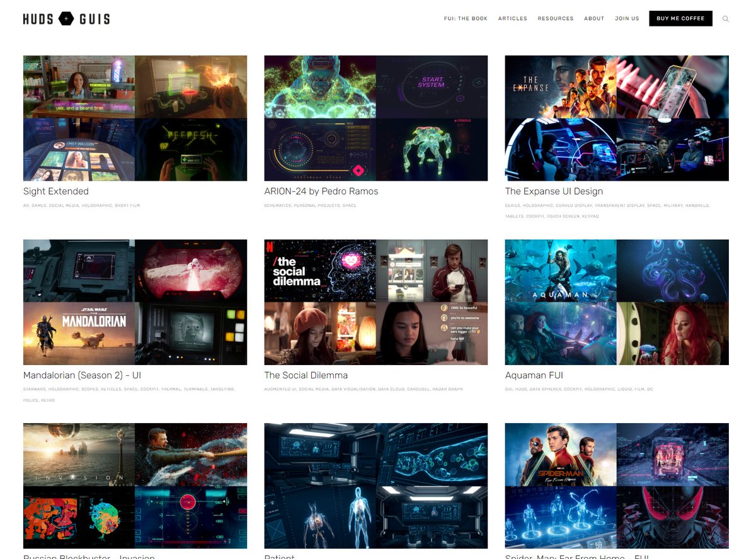This screenshot has height=559, width=756.
Task: Click the HUDS+GUIS site logo
Action: click(66, 19)
